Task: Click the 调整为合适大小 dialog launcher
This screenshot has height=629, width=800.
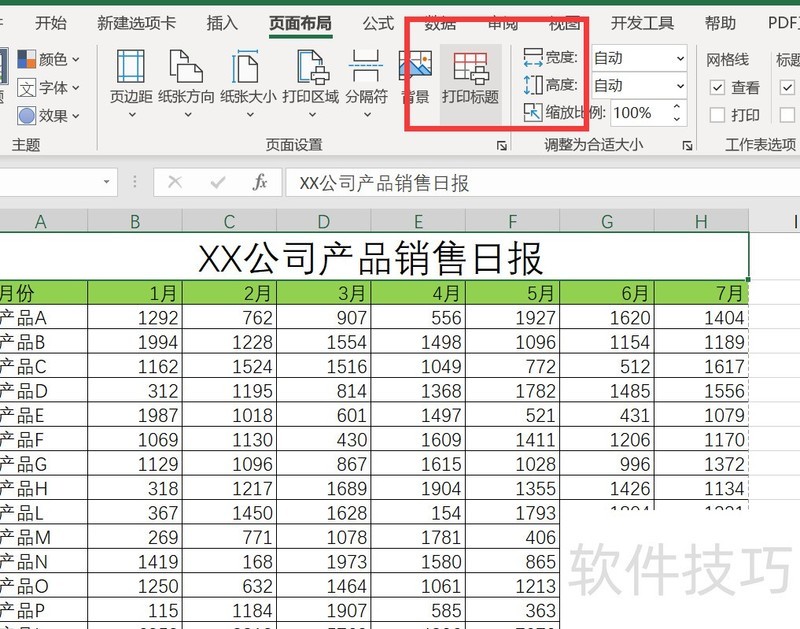Action: coord(687,147)
